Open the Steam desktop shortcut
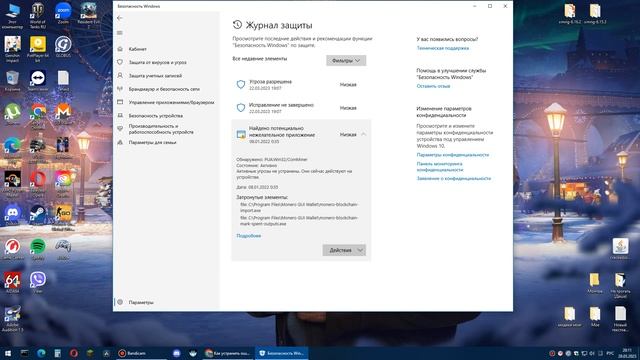Viewport: 640px width, 360px height. point(38,215)
